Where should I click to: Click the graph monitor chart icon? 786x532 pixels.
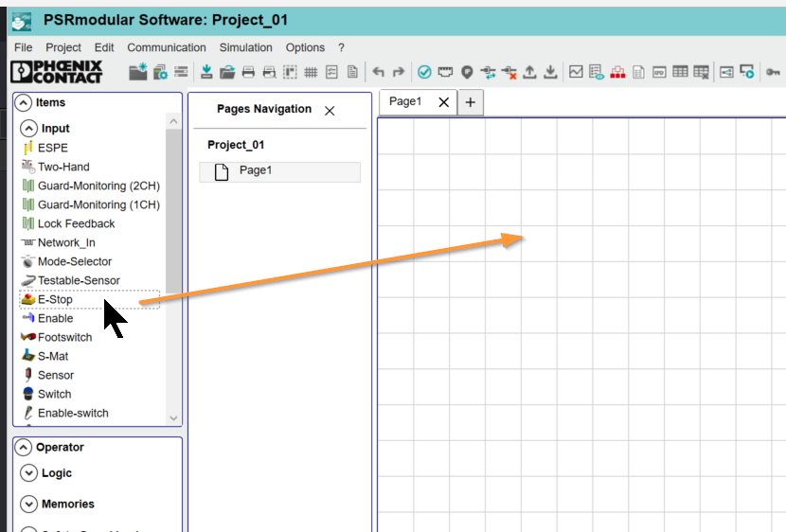pos(576,72)
